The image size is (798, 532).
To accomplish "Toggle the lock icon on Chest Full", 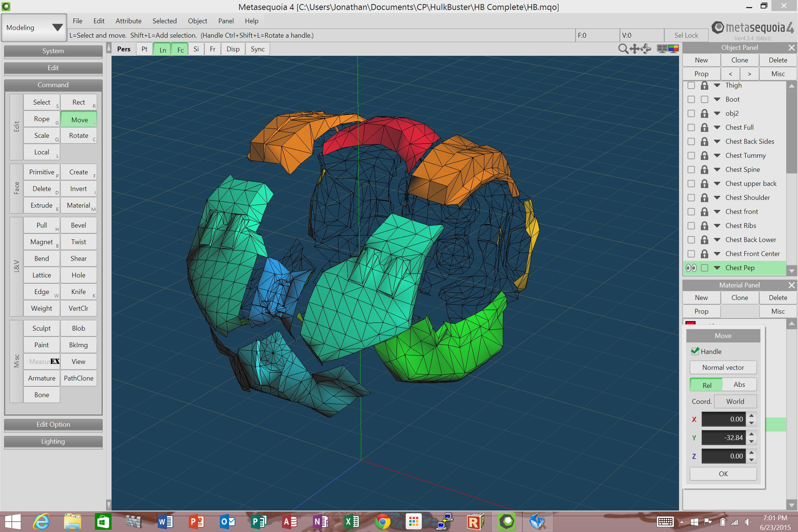I will point(705,127).
